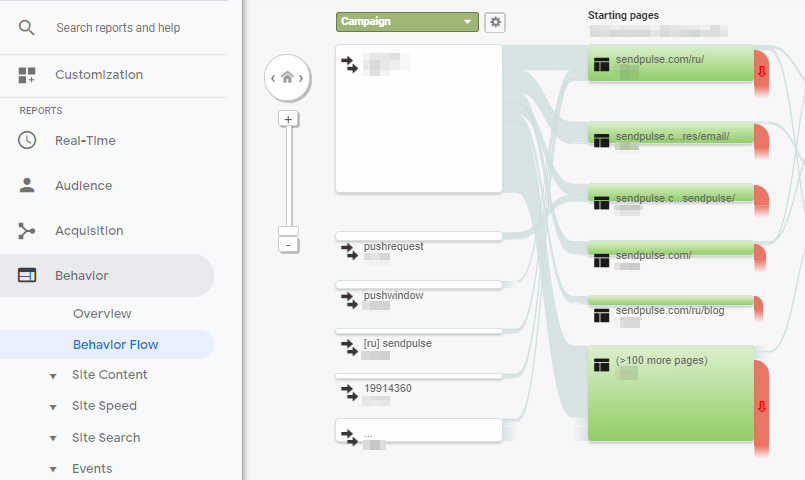
Task: Focus the Search reports and help field
Action: [118, 28]
